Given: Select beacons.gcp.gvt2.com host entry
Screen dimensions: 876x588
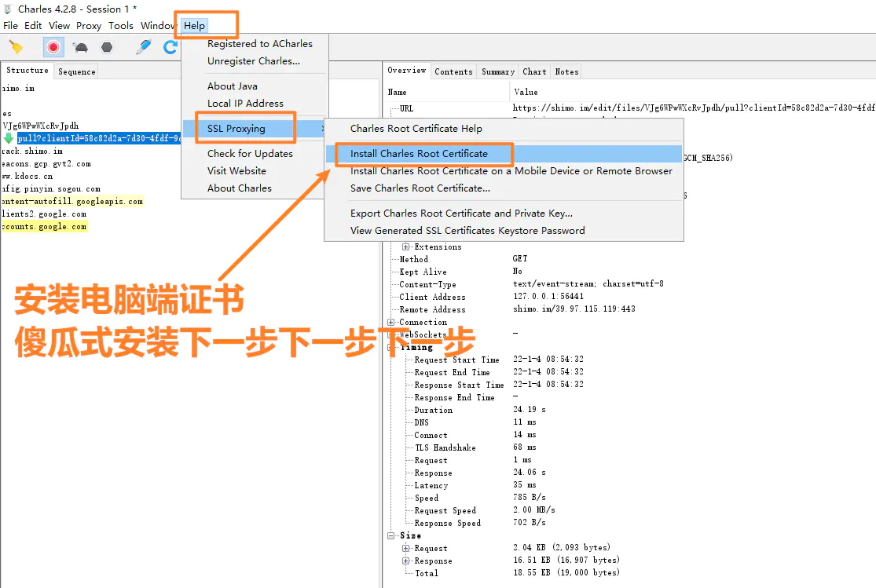Looking at the screenshot, I should 46,163.
